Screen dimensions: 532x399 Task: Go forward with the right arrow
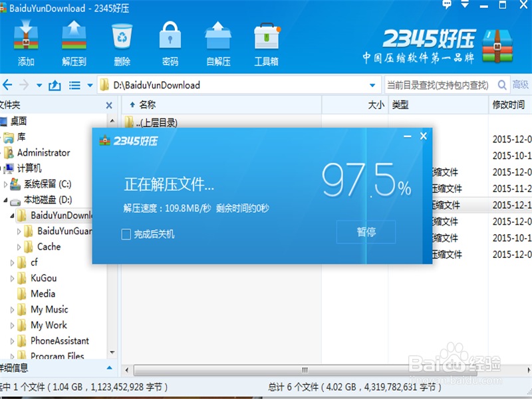coord(24,85)
